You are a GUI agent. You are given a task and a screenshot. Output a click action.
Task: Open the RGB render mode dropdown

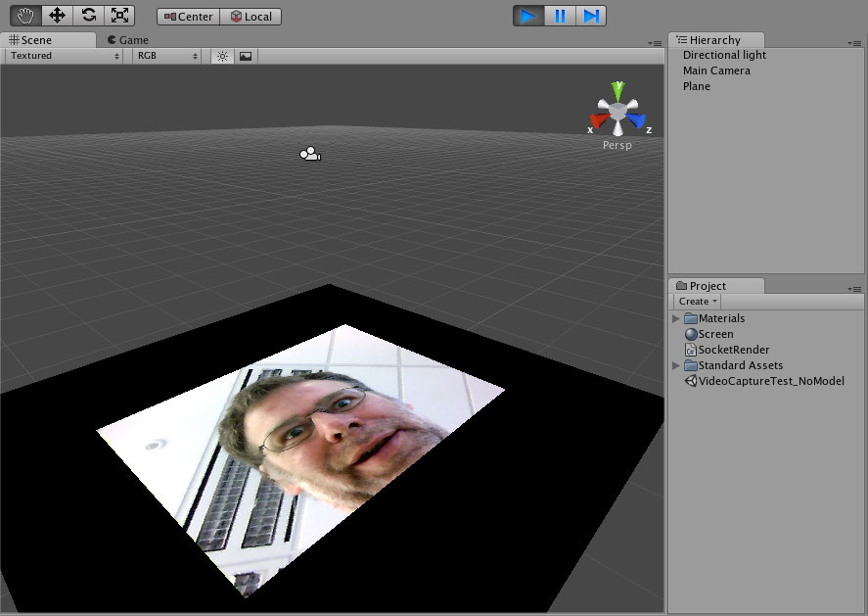point(164,56)
